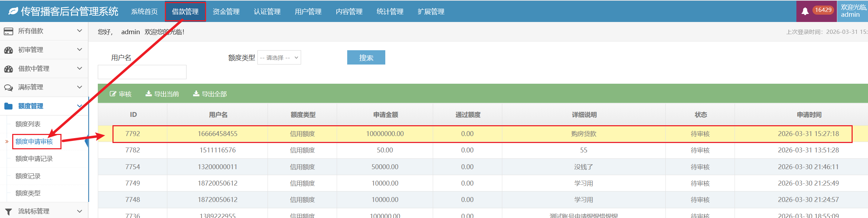
Task: Click the notification bell icon
Action: point(805,11)
